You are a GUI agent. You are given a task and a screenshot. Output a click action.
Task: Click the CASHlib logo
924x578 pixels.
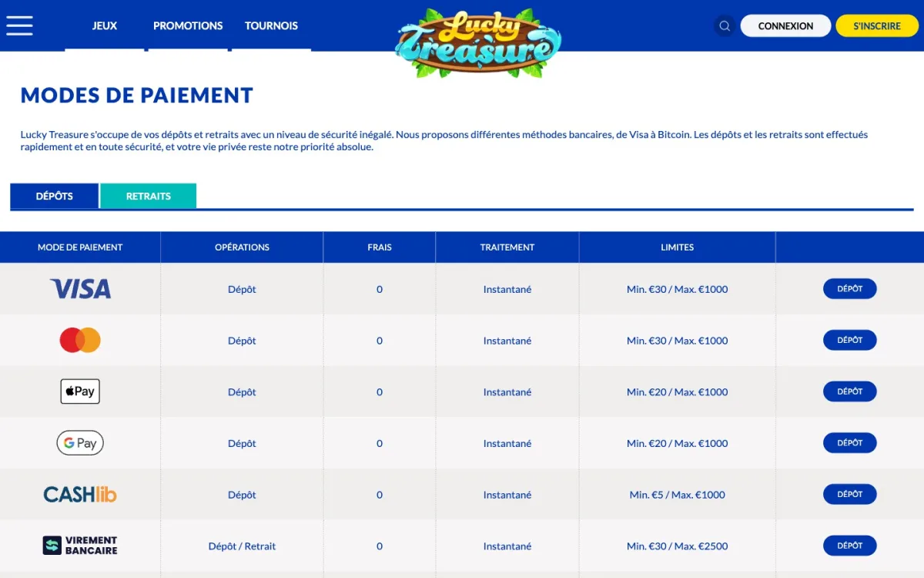(x=80, y=494)
